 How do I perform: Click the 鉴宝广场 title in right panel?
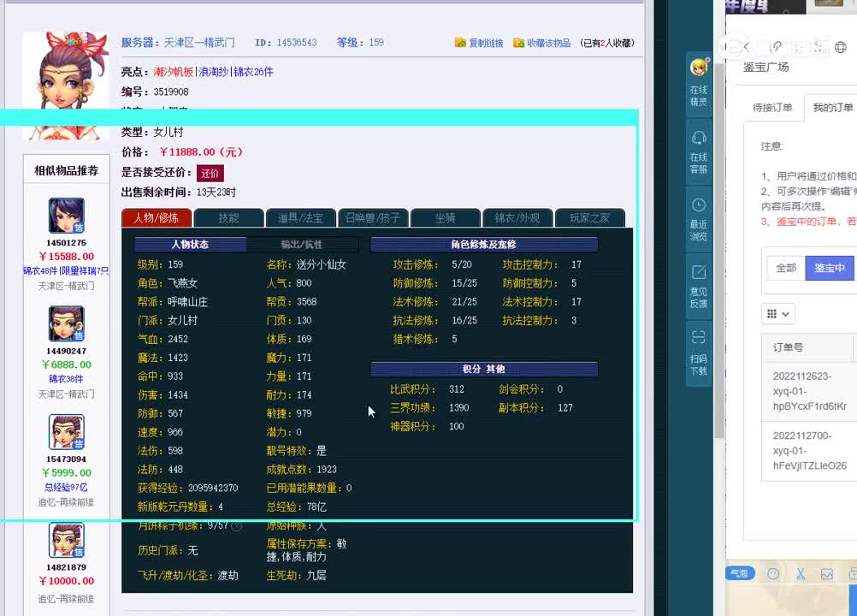(x=765, y=68)
